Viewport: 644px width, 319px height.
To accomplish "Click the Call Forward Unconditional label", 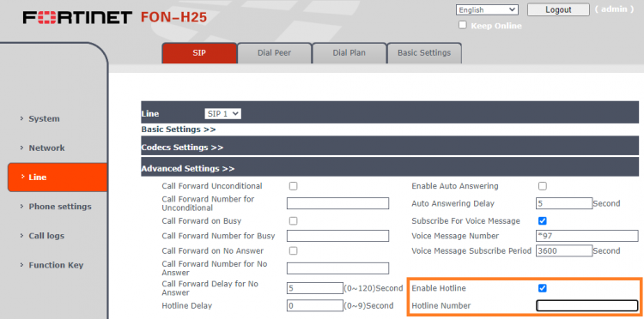I will tap(212, 186).
